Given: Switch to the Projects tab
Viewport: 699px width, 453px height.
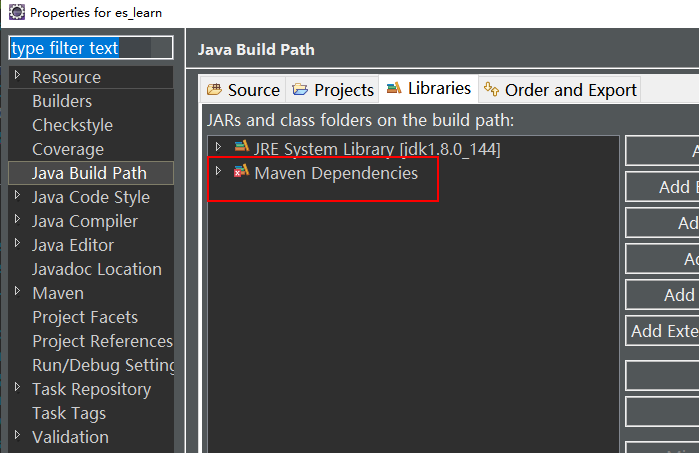Looking at the screenshot, I should click(x=333, y=90).
